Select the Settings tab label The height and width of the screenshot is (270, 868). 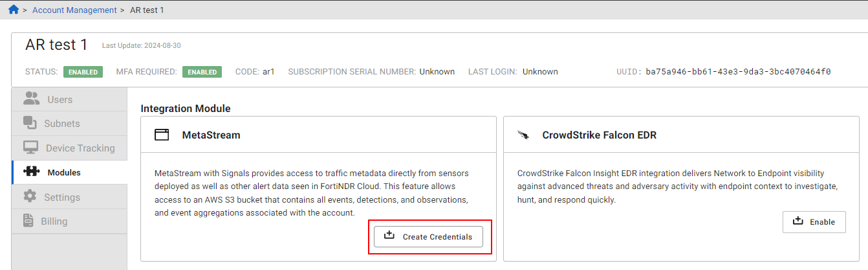click(62, 197)
